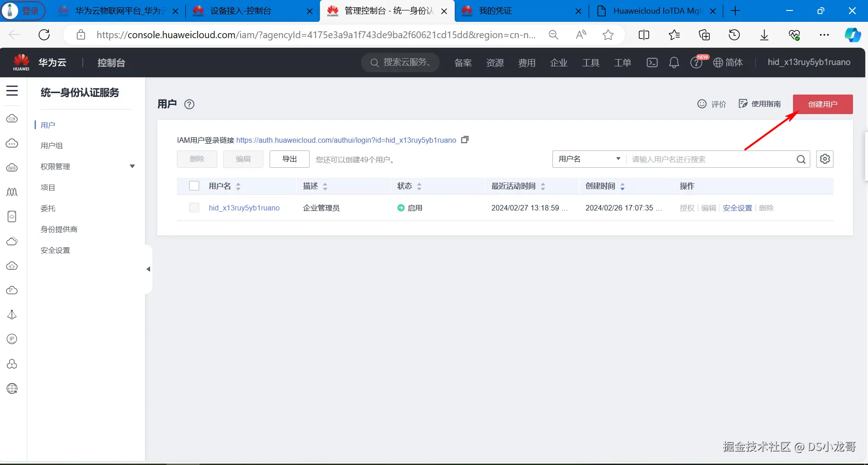
Task: Sort table by 用户名 column
Action: [238, 186]
